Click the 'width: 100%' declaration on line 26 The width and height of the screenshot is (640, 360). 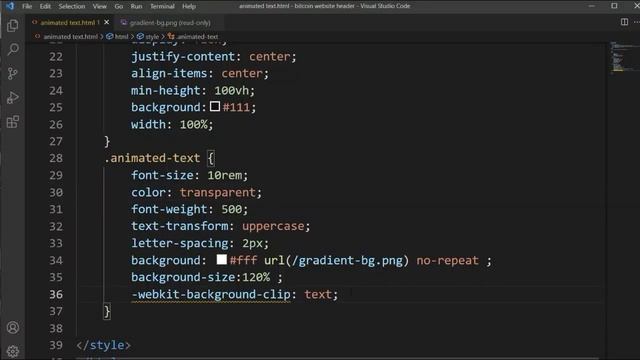point(172,124)
